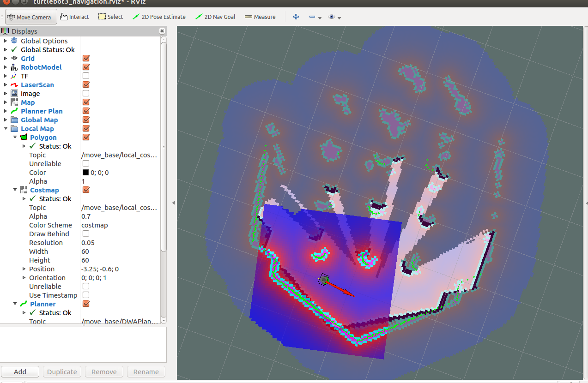This screenshot has height=383, width=588.
Task: Select the Planner tree item label
Action: (x=43, y=304)
